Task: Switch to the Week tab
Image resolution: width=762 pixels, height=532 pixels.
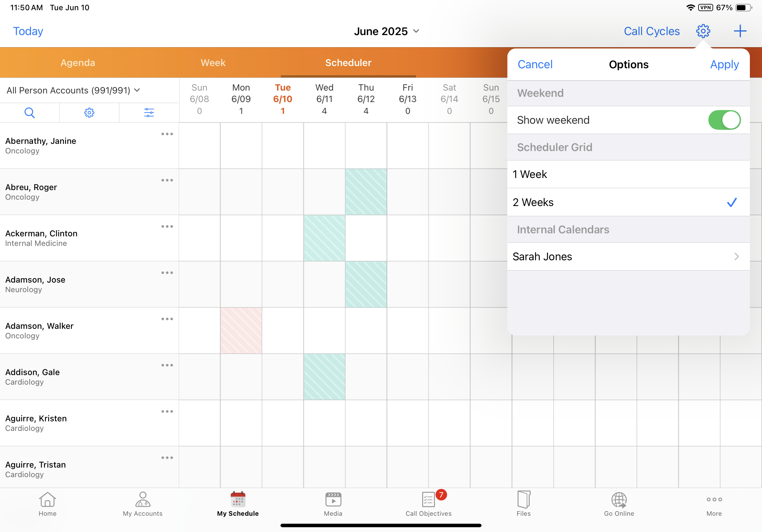Action: point(213,63)
